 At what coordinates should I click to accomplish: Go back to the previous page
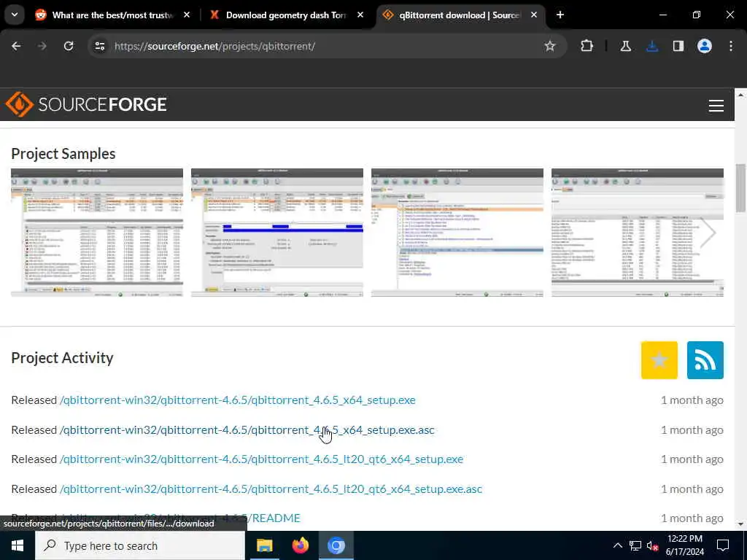(16, 46)
